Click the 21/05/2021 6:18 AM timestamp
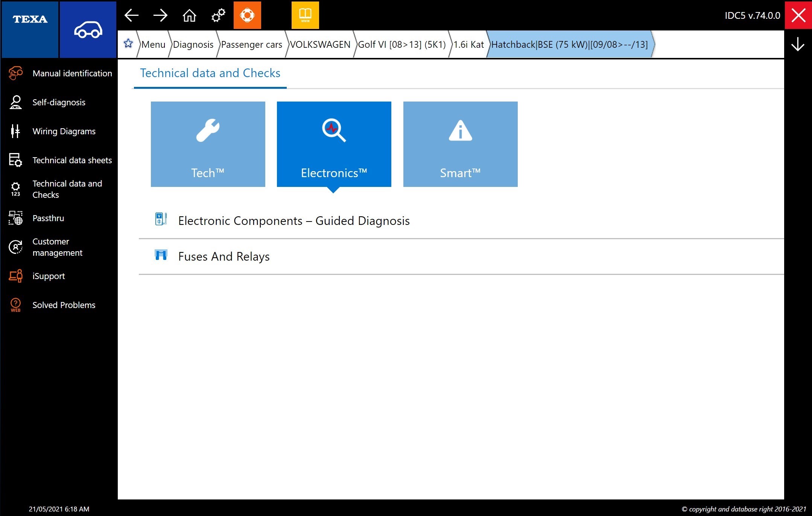This screenshot has height=516, width=812. click(59, 509)
